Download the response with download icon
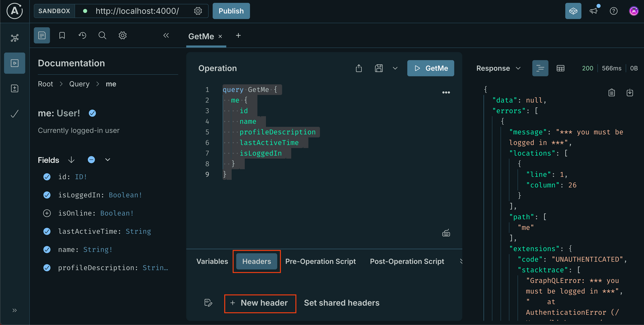The width and height of the screenshot is (644, 325). click(x=630, y=93)
